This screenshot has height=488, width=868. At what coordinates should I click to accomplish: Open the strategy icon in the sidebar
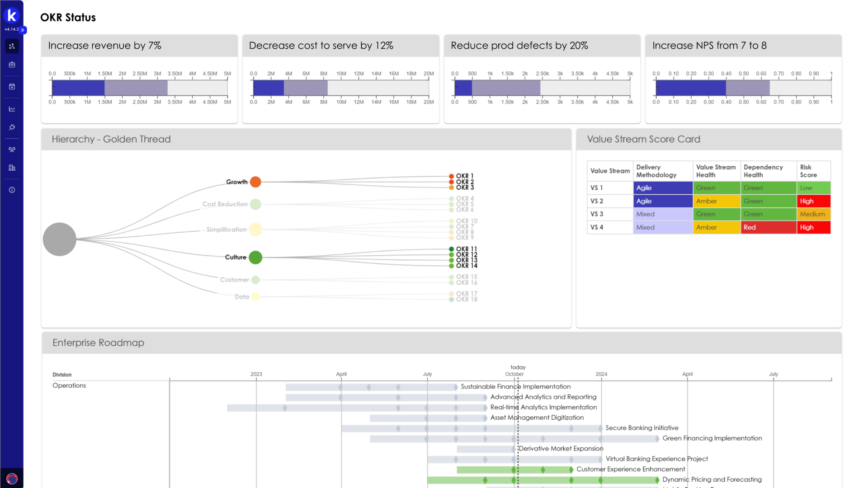click(12, 46)
